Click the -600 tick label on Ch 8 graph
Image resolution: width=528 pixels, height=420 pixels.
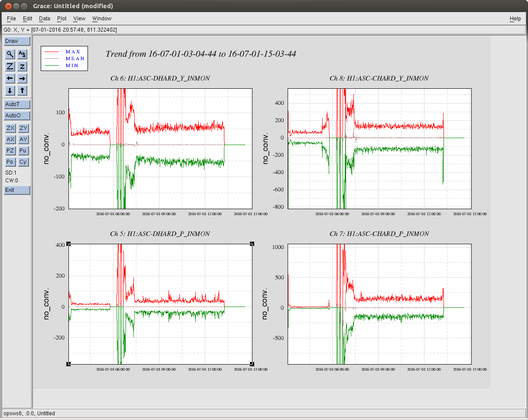(x=278, y=190)
